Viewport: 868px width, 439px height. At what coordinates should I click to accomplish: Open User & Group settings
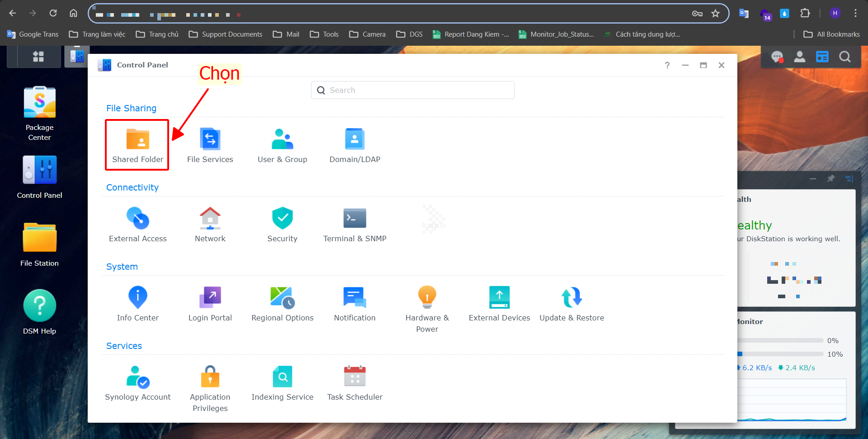tap(282, 145)
